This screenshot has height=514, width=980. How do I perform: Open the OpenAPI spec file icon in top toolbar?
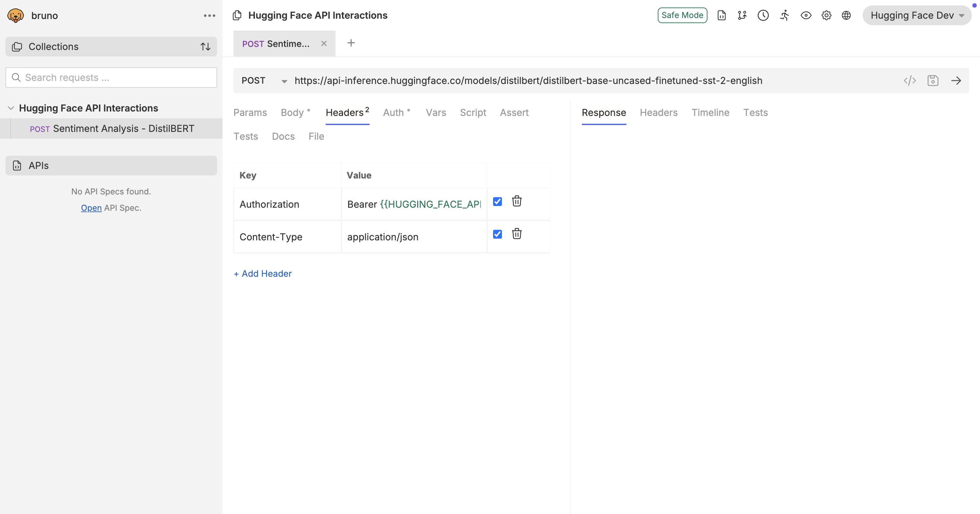point(722,16)
